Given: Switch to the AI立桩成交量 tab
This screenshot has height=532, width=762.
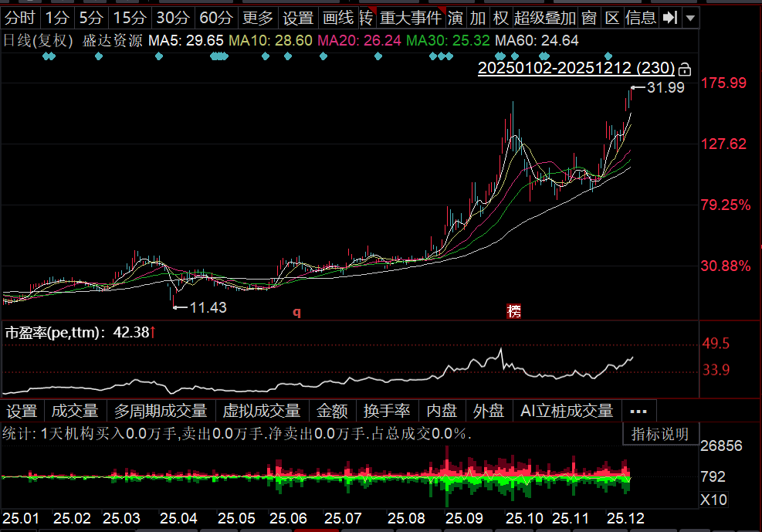Looking at the screenshot, I should (x=567, y=411).
